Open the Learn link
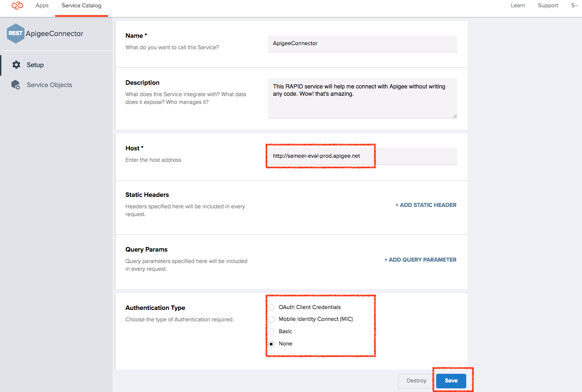 pyautogui.click(x=518, y=5)
